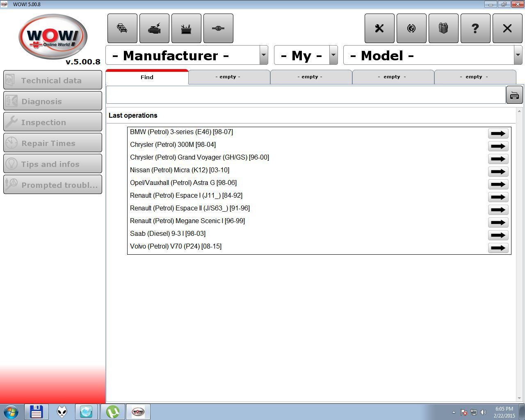Open Tips and infos section
This screenshot has height=420, width=525.
click(52, 164)
